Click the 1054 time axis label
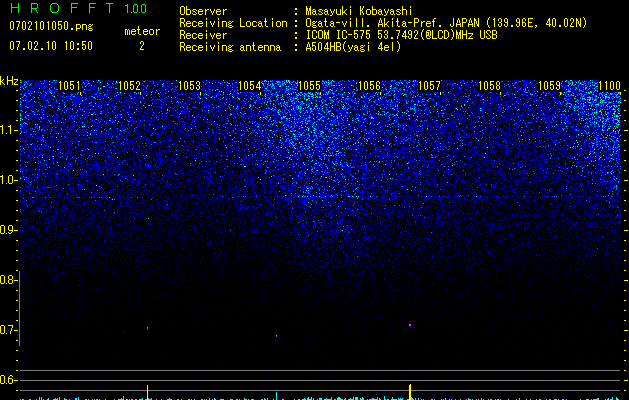 pyautogui.click(x=250, y=86)
